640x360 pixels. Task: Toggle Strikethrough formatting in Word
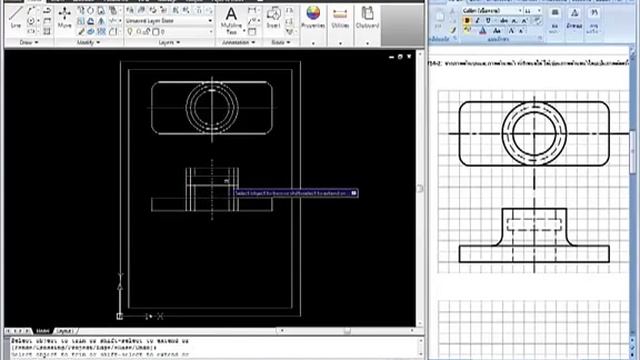[504, 20]
